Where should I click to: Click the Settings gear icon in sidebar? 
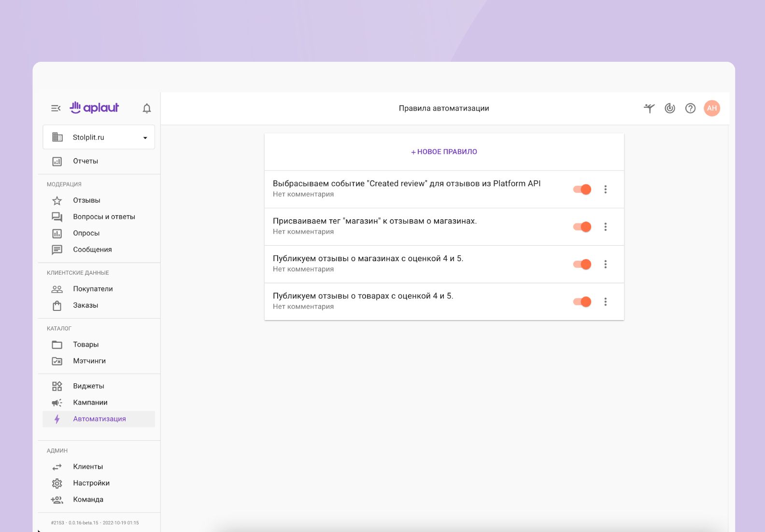tap(57, 483)
